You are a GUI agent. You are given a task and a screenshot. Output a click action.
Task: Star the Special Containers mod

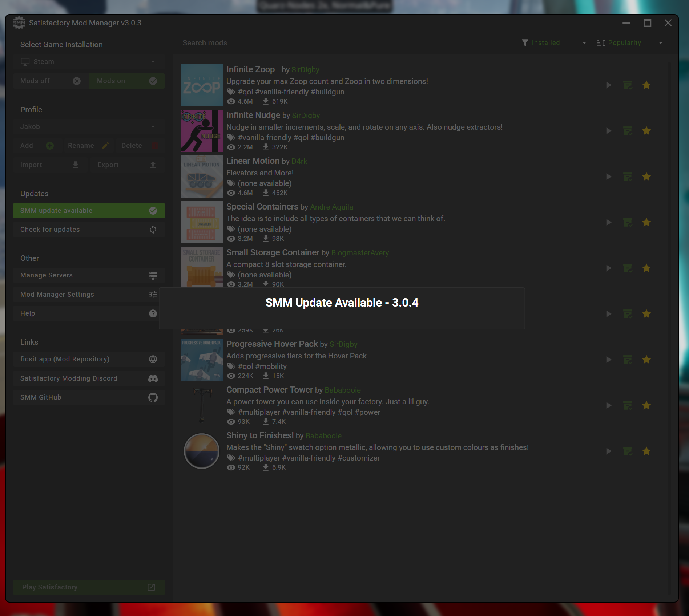click(x=646, y=222)
